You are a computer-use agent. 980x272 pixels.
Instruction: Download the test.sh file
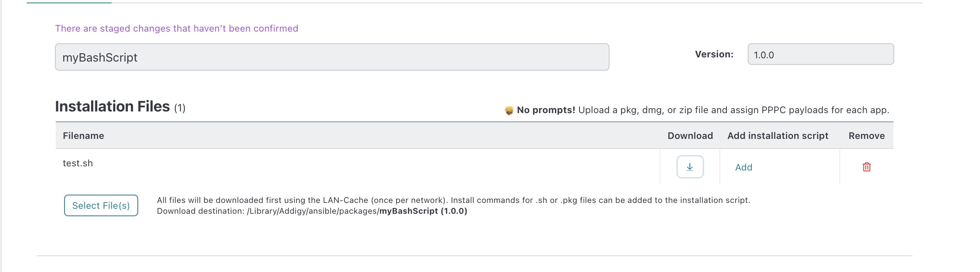pyautogui.click(x=690, y=167)
